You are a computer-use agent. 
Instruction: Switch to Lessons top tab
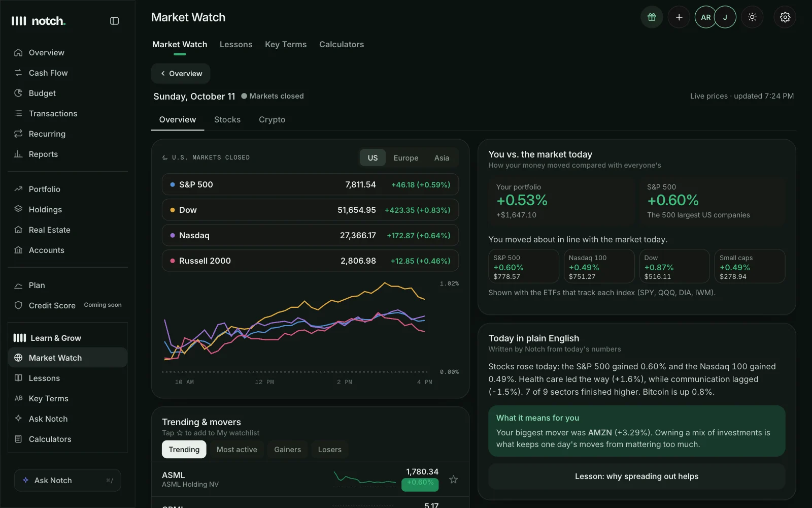[x=236, y=44]
